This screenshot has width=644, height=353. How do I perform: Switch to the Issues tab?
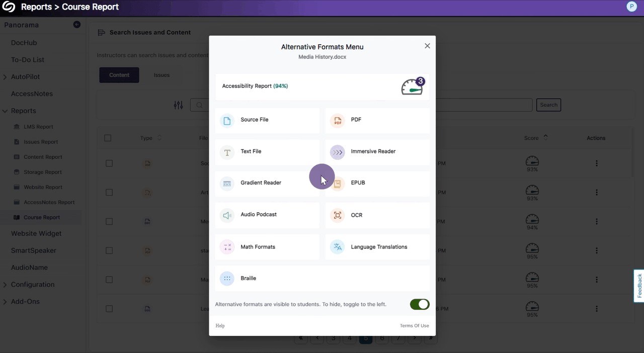point(162,75)
